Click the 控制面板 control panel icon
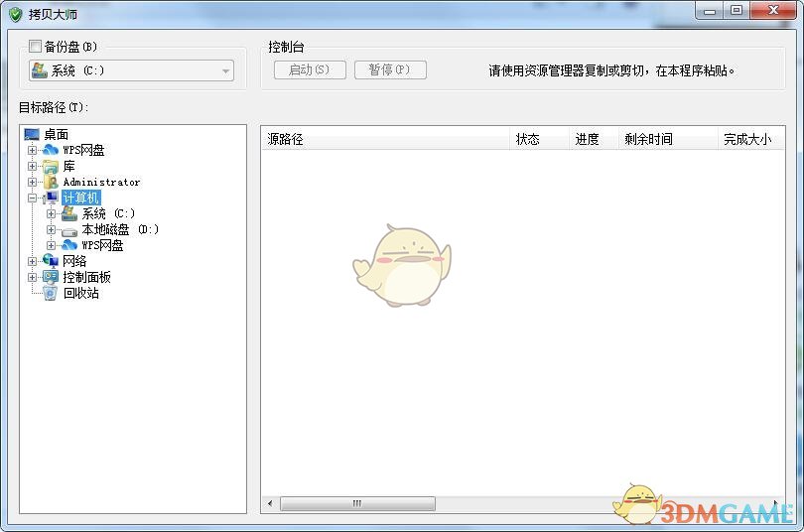 (51, 277)
